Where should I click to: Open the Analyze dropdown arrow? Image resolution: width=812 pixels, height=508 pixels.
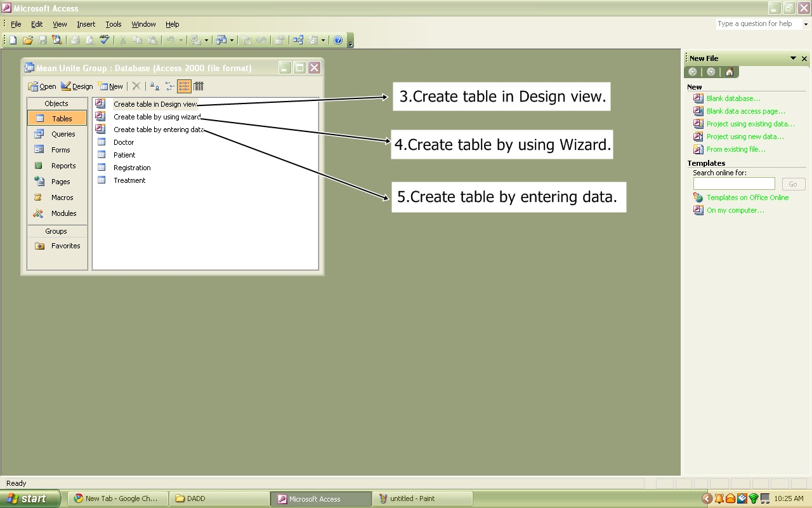tap(232, 40)
